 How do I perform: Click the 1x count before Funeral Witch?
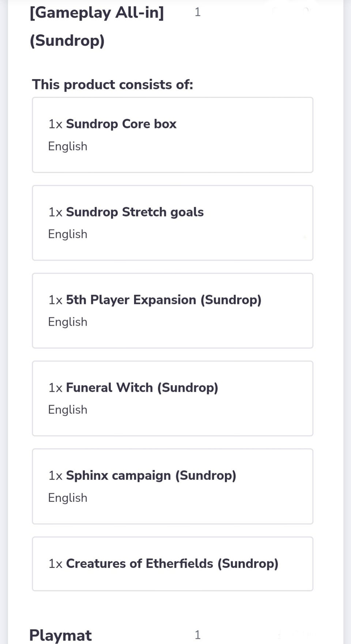[55, 388]
